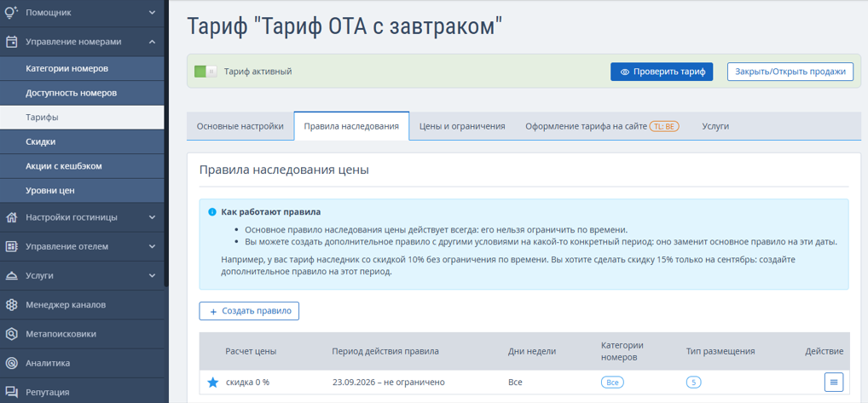Click the Управление отелем icon
868x403 pixels.
point(11,246)
